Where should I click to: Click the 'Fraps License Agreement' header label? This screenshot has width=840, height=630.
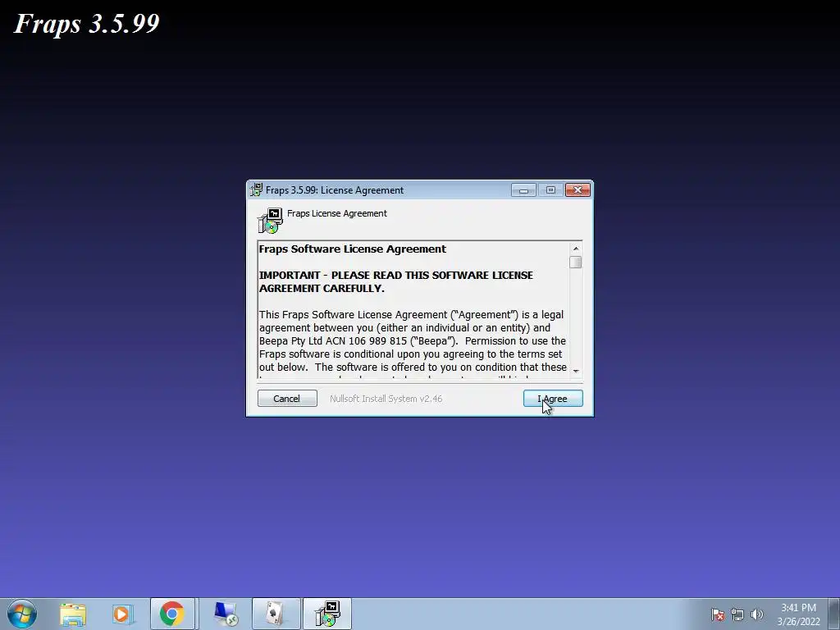337,213
